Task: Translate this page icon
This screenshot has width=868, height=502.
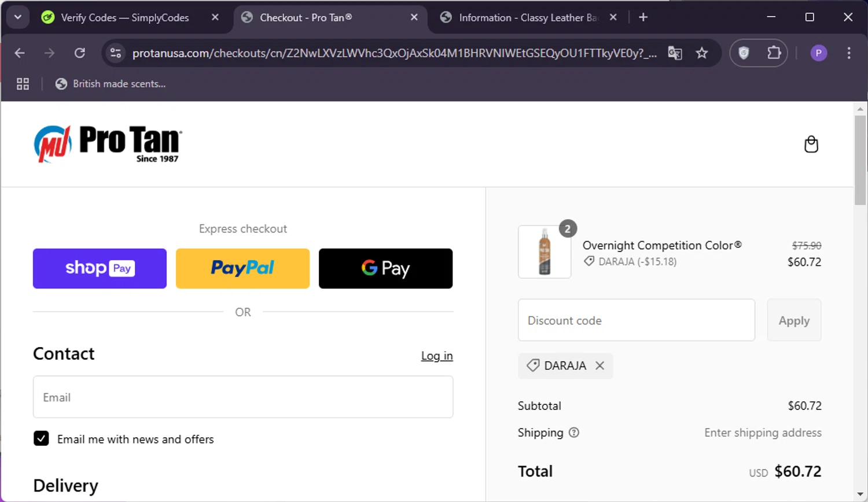Action: [x=675, y=53]
